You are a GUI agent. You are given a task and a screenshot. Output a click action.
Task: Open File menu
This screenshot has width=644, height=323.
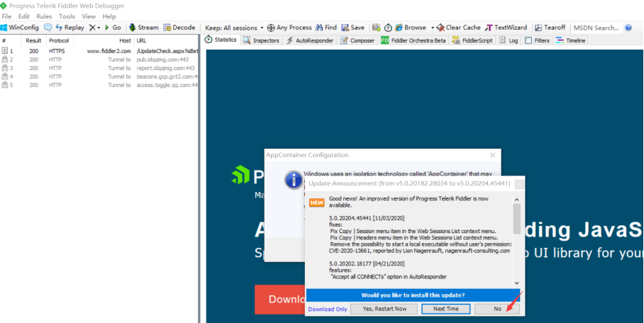point(6,16)
